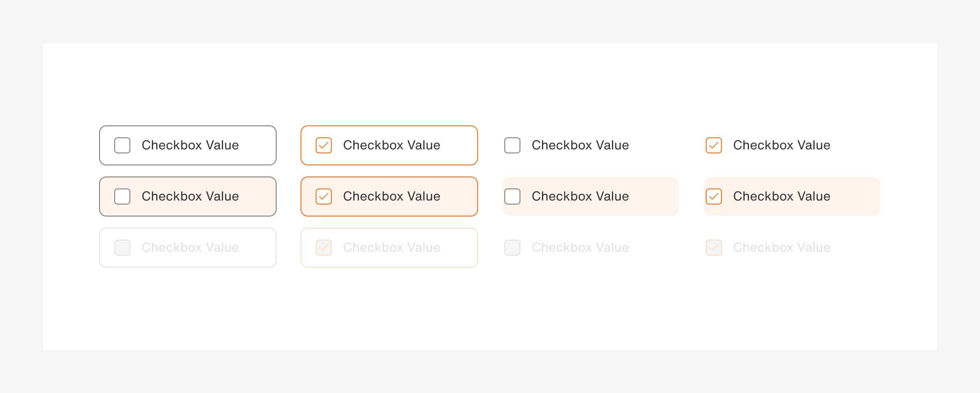Image resolution: width=980 pixels, height=393 pixels.
Task: Toggle the checked borderless checkbox in fourth column
Action: (x=713, y=145)
